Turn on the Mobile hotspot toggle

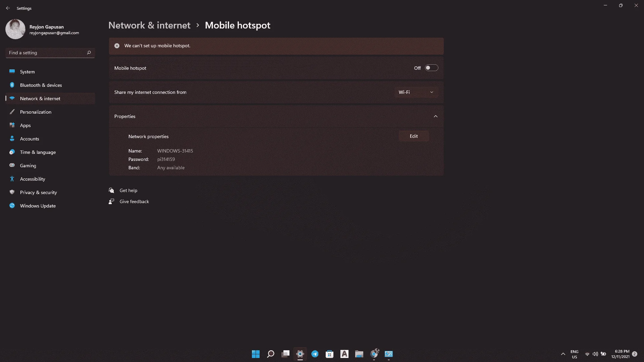(431, 68)
